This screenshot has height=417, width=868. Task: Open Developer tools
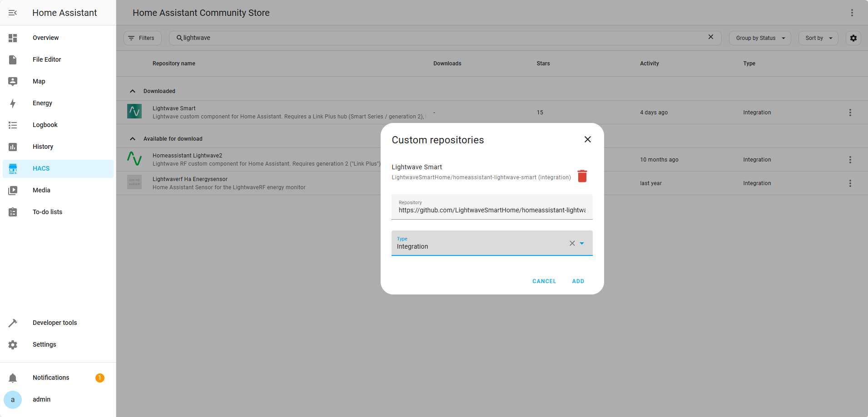click(x=55, y=323)
